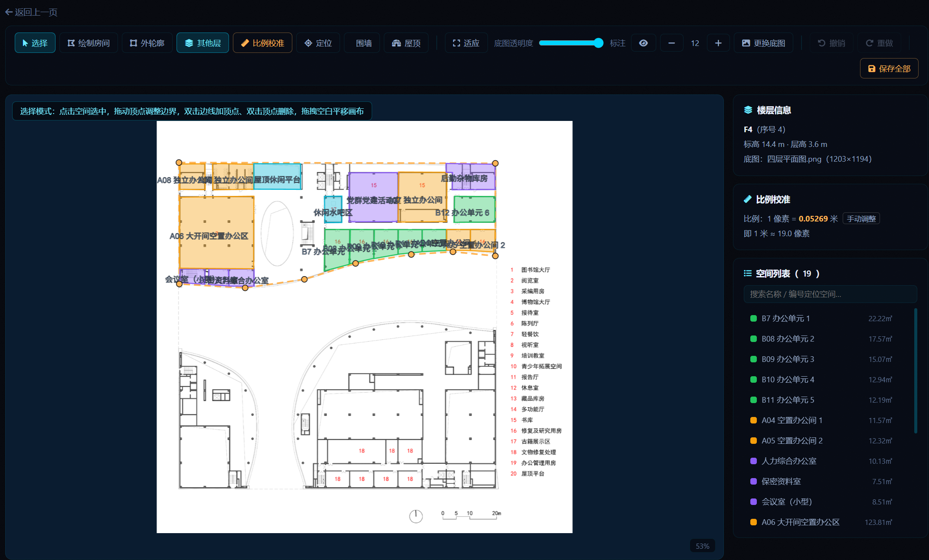Select the 屋顶 roof tool
Image resolution: width=929 pixels, height=560 pixels.
406,43
